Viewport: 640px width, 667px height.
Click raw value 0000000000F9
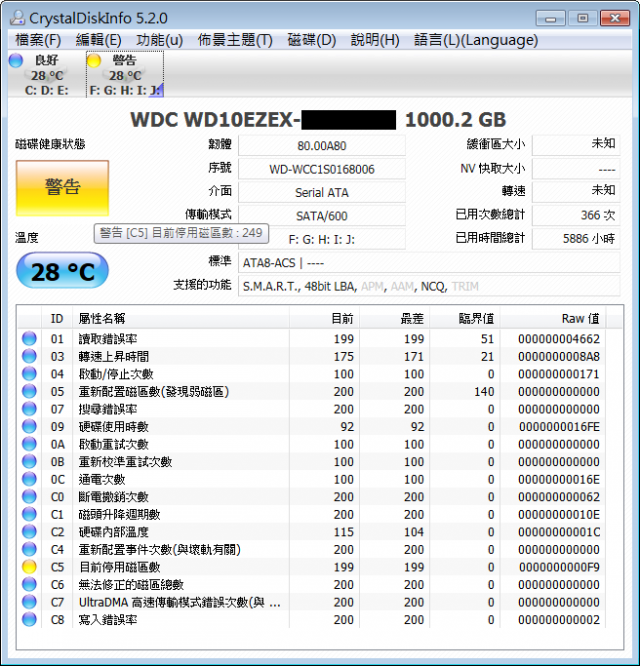(x=559, y=567)
